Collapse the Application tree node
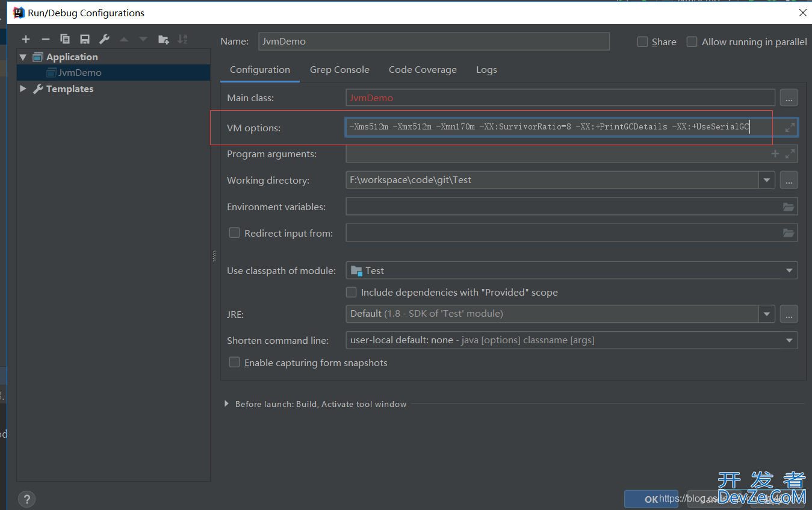The height and width of the screenshot is (510, 812). tap(23, 57)
